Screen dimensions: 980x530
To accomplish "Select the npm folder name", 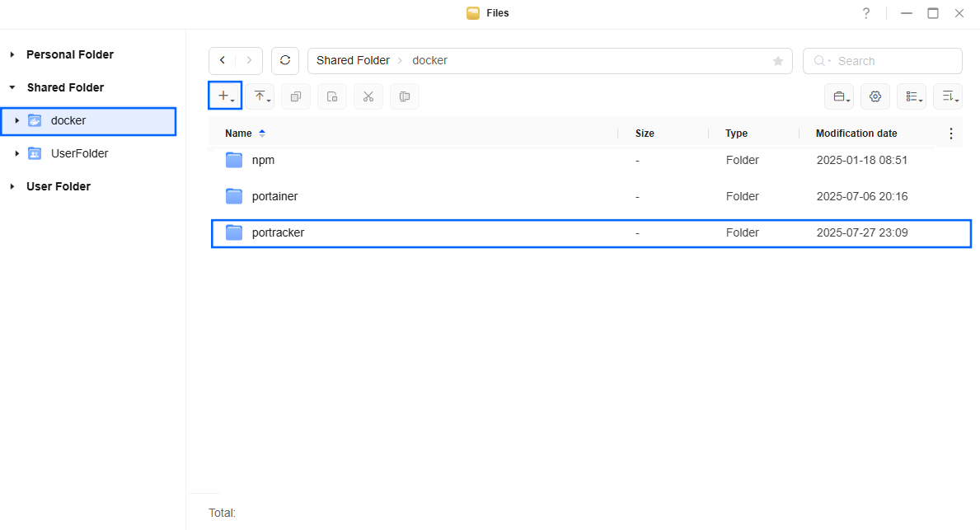I will pyautogui.click(x=263, y=160).
